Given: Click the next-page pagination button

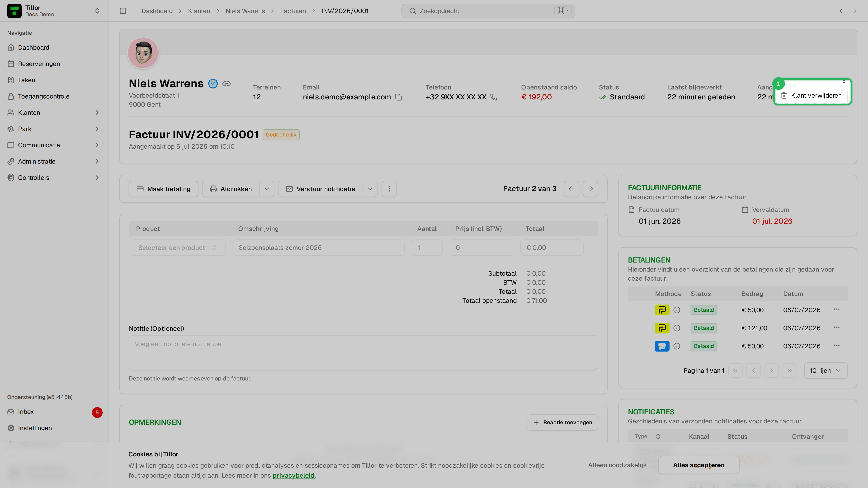Looking at the screenshot, I should tap(772, 371).
